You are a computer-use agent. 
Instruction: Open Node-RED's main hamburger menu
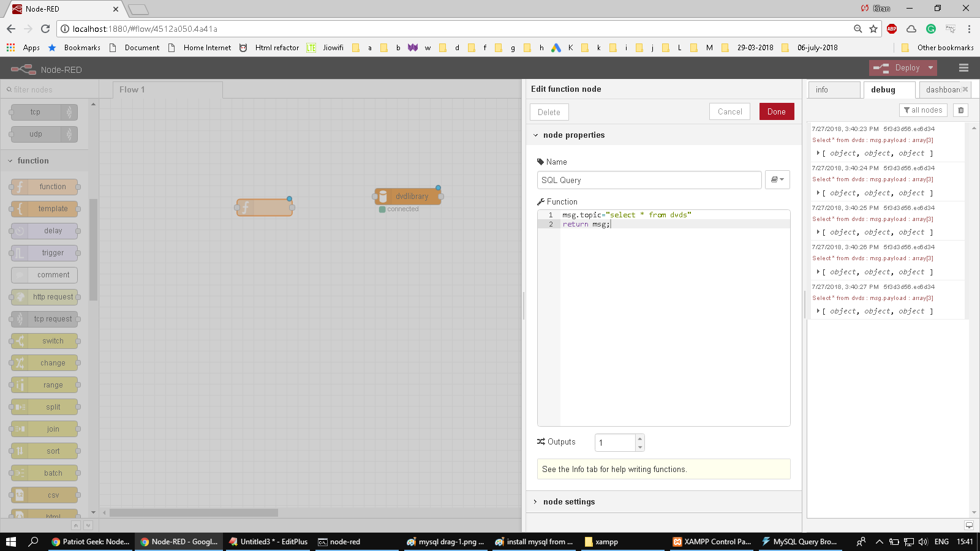[963, 68]
